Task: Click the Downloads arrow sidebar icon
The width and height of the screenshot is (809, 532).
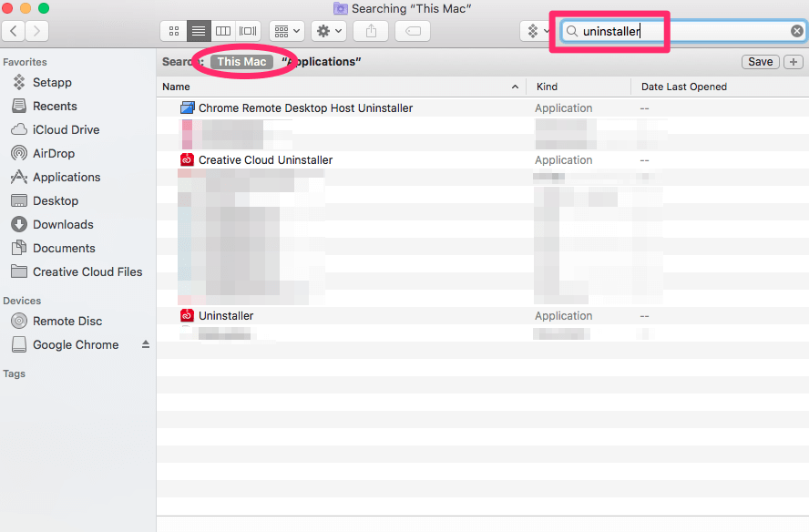Action: pyautogui.click(x=19, y=224)
